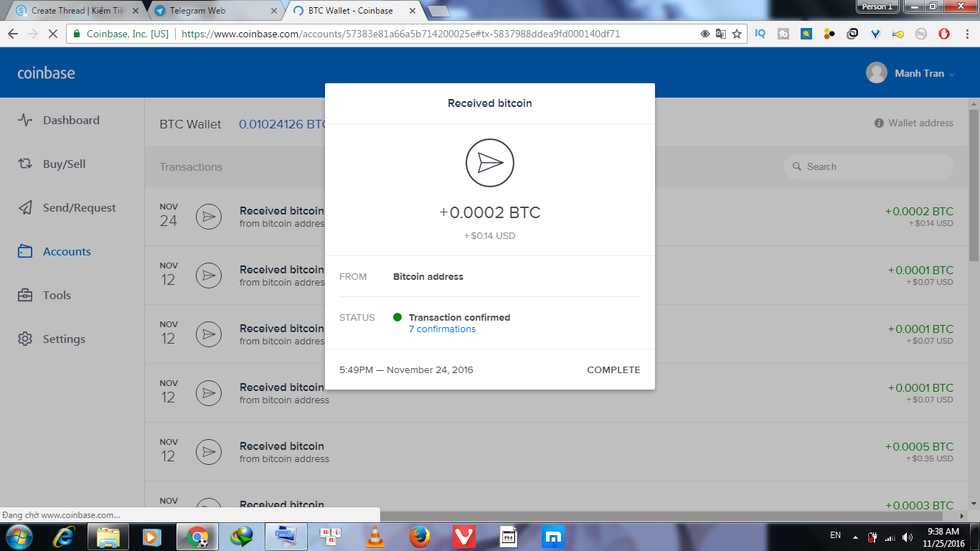Viewport: 980px width, 551px height.
Task: Click the Wallet address link
Action: tap(920, 123)
